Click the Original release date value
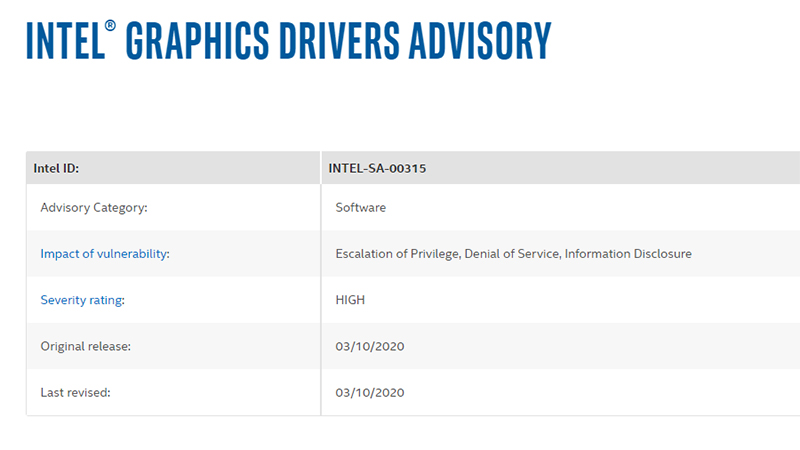This screenshot has width=800, height=450. 370,346
